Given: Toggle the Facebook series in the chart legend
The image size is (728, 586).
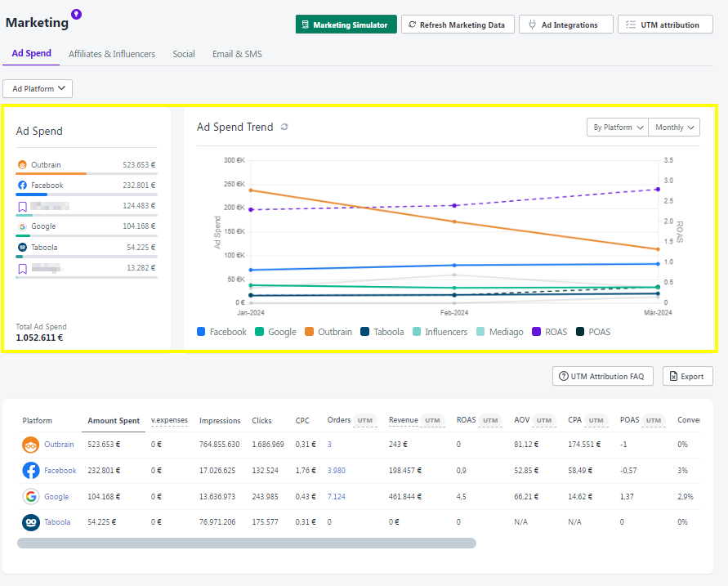Looking at the screenshot, I should 222,332.
